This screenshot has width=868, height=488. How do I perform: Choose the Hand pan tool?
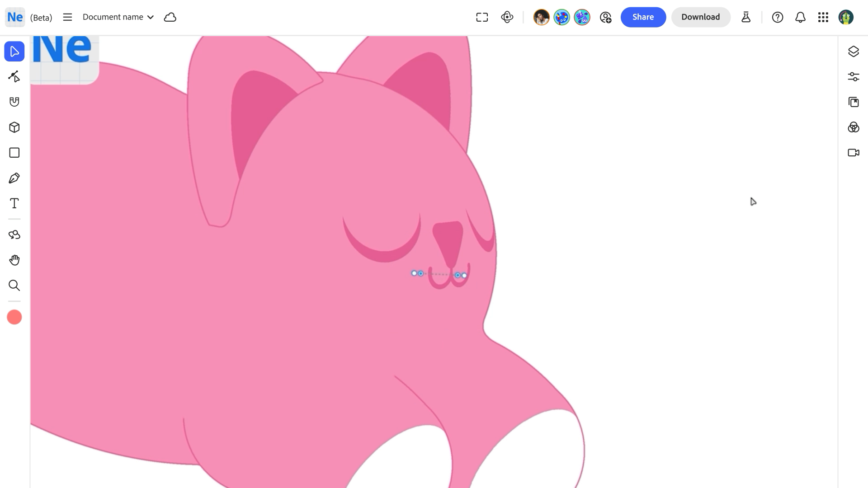pyautogui.click(x=14, y=260)
